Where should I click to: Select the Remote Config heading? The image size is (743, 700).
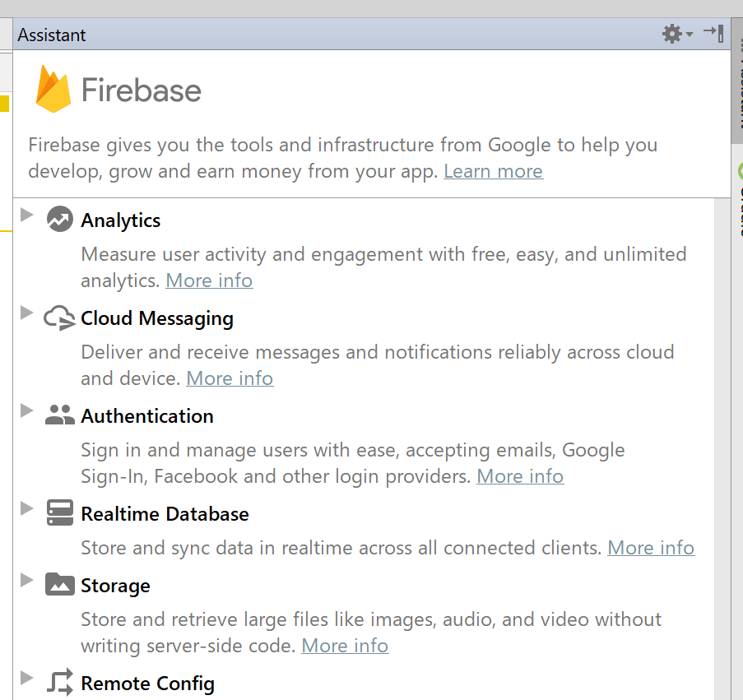coord(148,684)
